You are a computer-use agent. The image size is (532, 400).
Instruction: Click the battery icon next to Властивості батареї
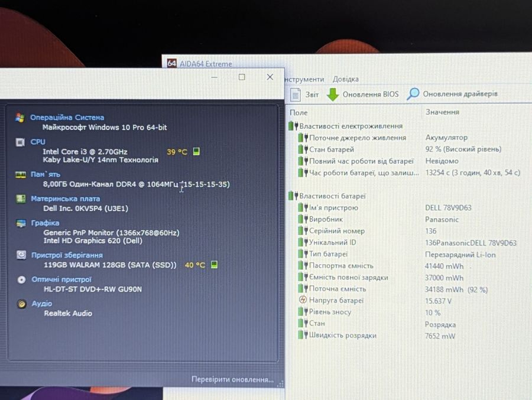coord(293,196)
